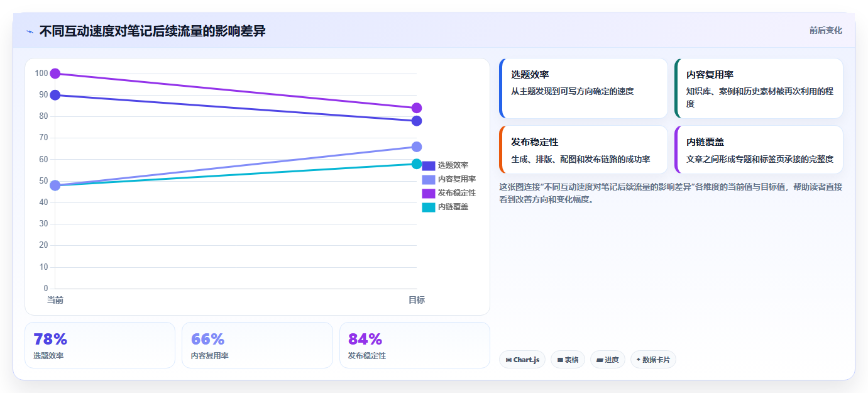Image resolution: width=868 pixels, height=393 pixels.
Task: Open the 内容复用率 description card
Action: 759,88
